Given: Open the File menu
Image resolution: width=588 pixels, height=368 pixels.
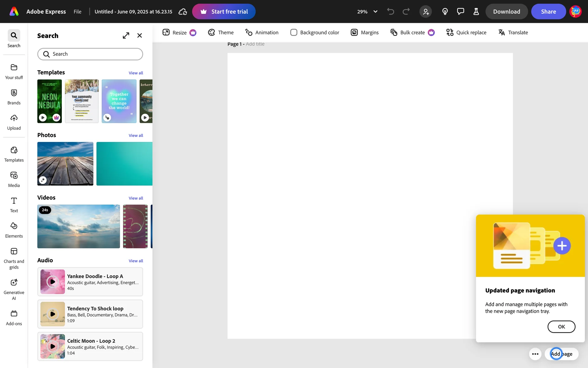Looking at the screenshot, I should point(77,12).
